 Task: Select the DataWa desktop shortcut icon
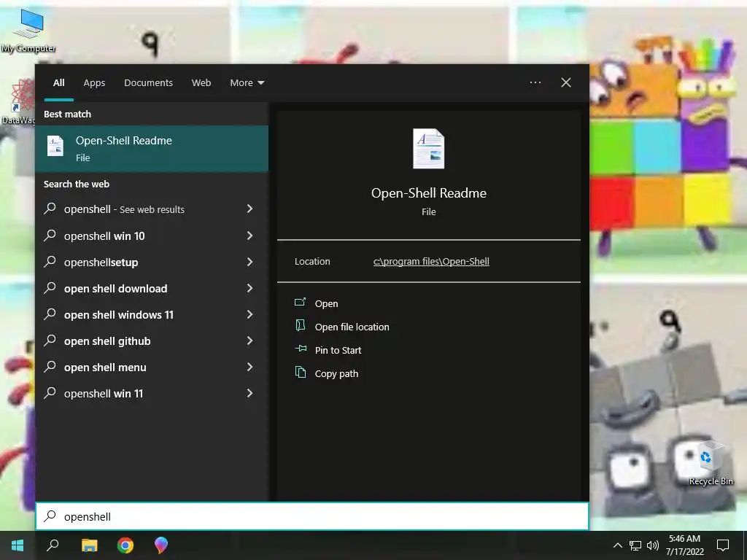point(18,102)
